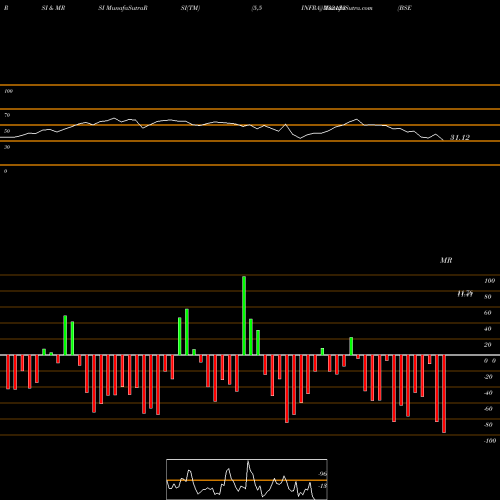The image size is (500, 500).
Task: Click the '(BSE' header text
Action: pyautogui.click(x=404, y=8)
